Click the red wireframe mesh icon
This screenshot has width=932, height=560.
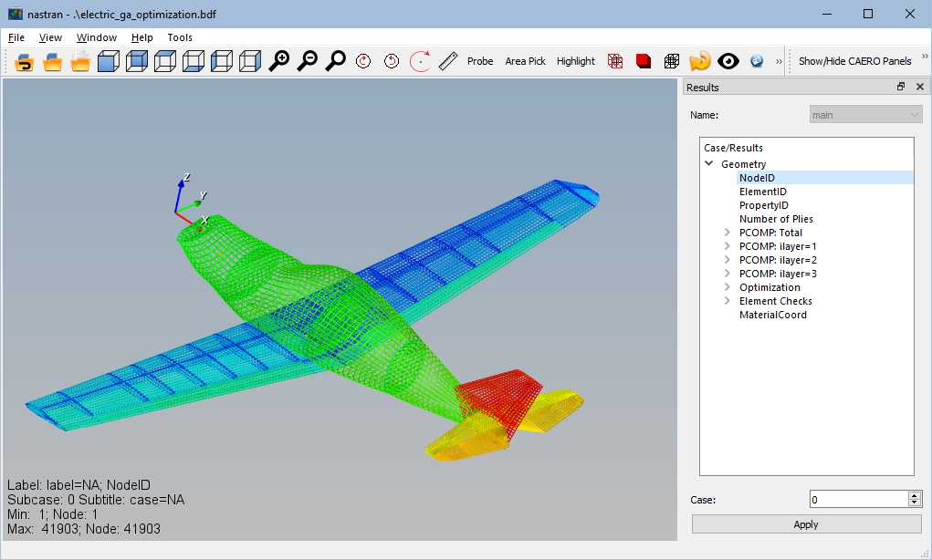tap(615, 61)
